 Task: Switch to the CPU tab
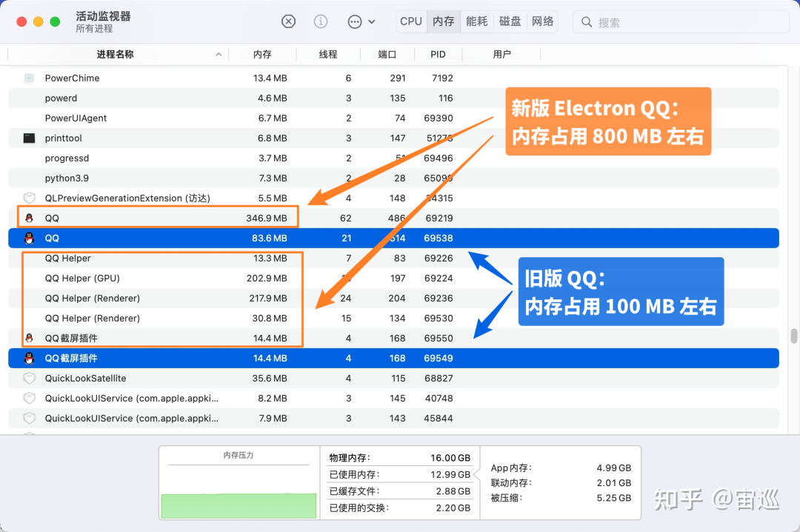(x=411, y=21)
